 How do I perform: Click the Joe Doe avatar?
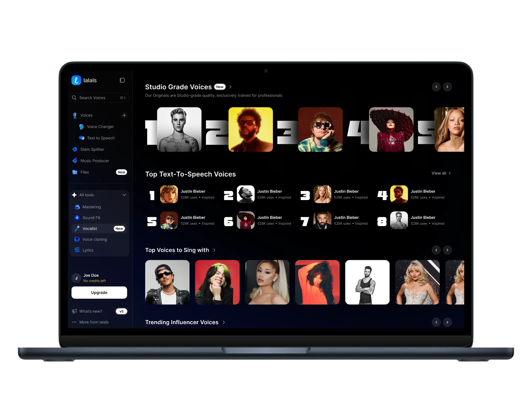(76, 278)
